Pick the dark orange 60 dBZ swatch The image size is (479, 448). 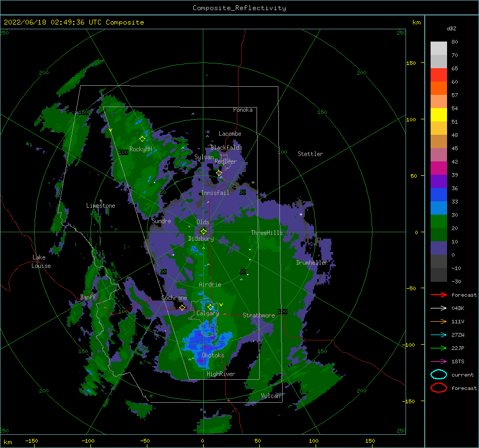click(439, 88)
